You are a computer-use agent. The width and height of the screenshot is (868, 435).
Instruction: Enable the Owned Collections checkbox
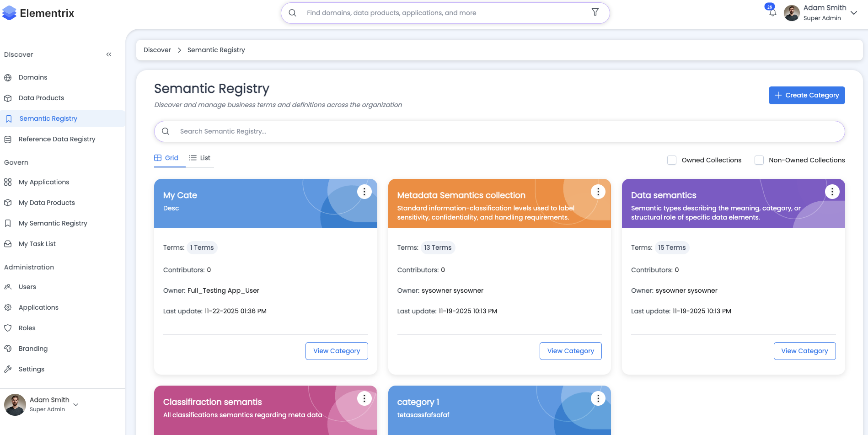point(672,160)
